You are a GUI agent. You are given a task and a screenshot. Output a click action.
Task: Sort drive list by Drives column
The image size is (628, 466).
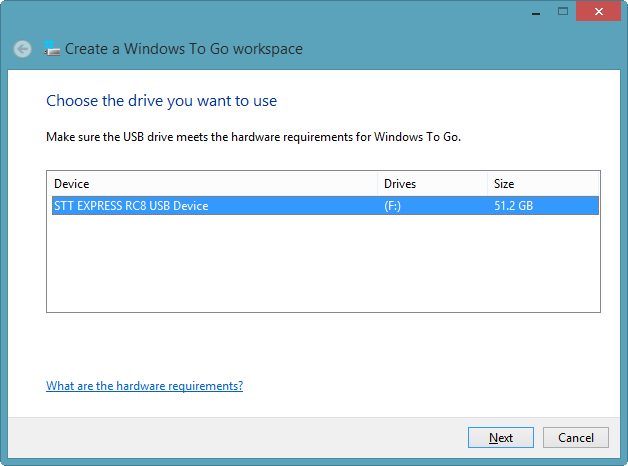click(432, 184)
